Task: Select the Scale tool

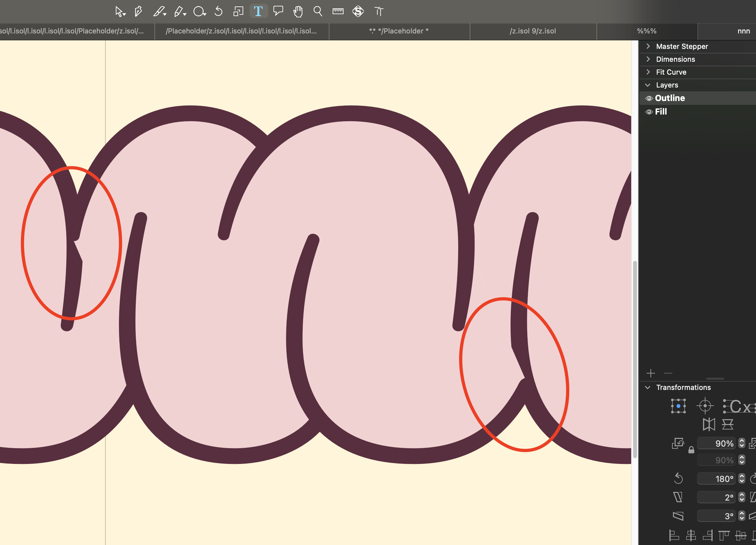Action: (x=238, y=12)
